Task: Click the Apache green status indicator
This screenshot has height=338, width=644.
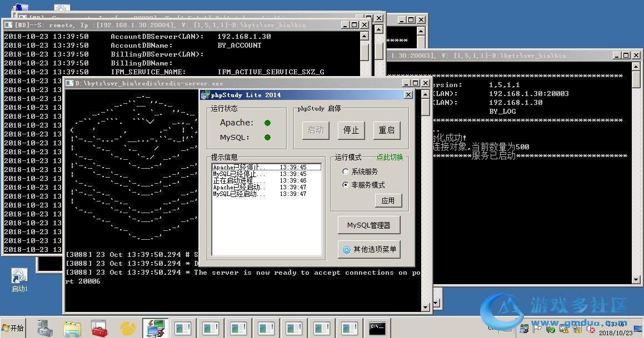Action: point(267,123)
